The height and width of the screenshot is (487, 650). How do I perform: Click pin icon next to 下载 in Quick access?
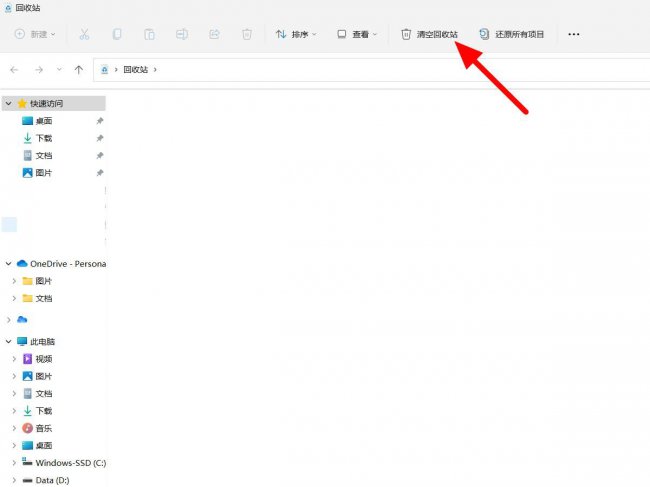point(100,138)
